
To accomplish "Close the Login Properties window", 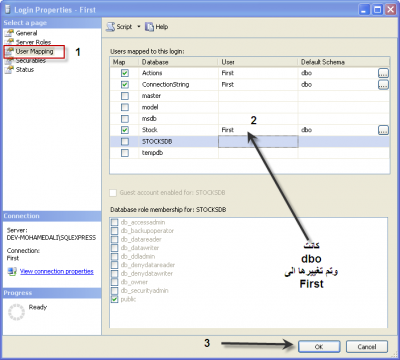I will (391, 10).
